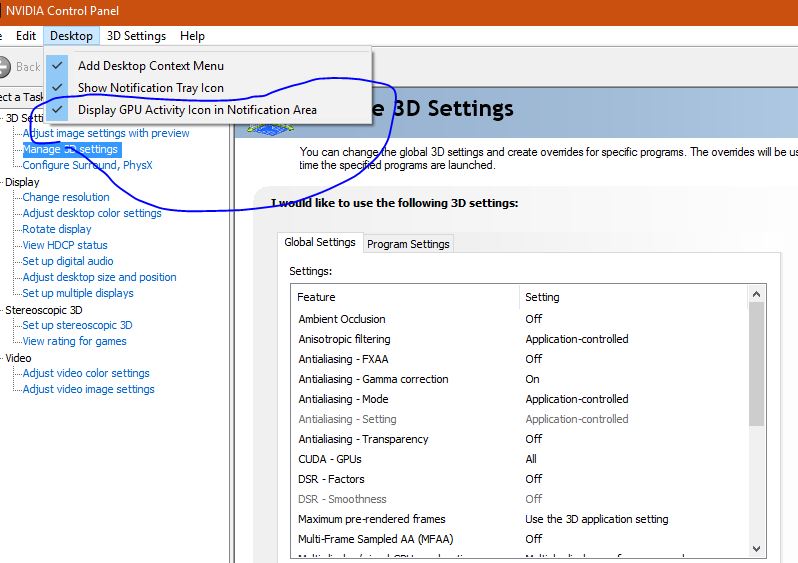The height and width of the screenshot is (563, 798).
Task: Open Configure Surround, PhysX page
Action: 87,165
